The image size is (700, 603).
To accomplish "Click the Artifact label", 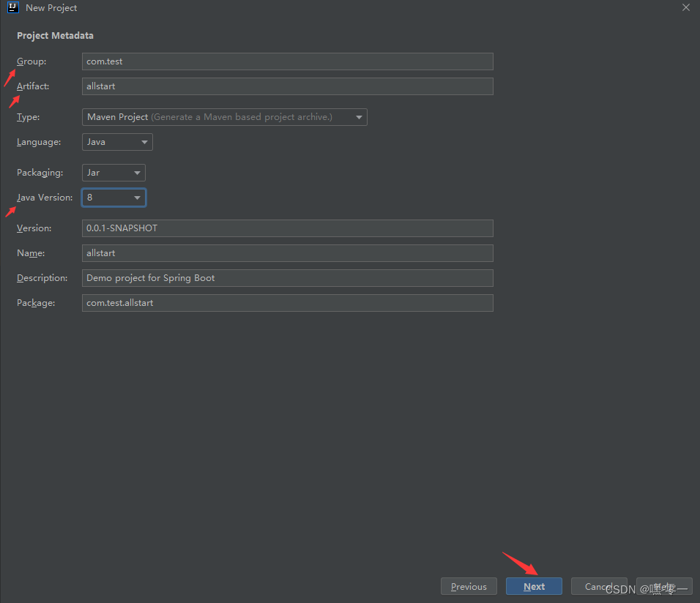I will [33, 86].
